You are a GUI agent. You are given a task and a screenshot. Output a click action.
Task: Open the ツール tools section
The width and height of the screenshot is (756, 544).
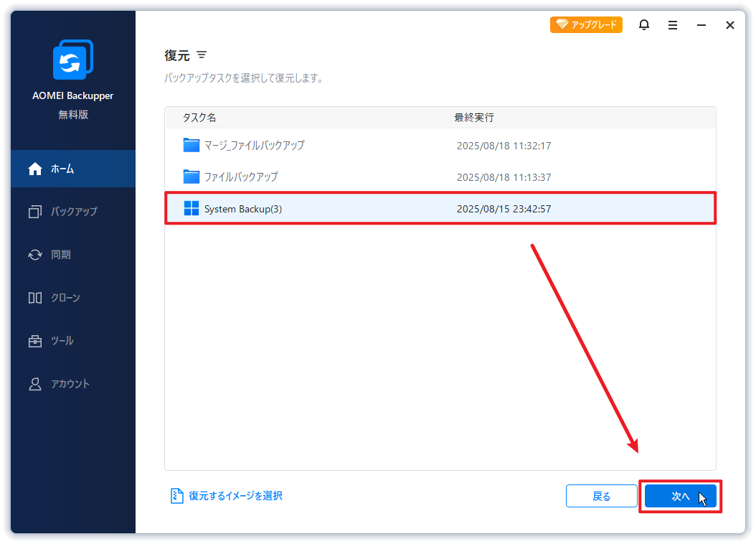tap(73, 341)
